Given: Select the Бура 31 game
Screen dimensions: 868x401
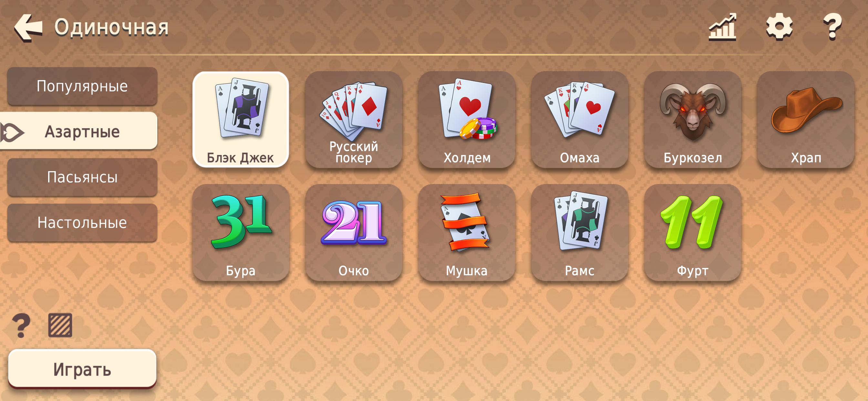Looking at the screenshot, I should [x=241, y=232].
